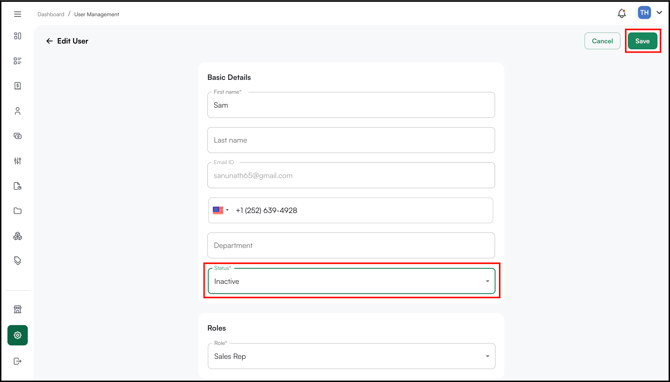This screenshot has height=382, width=670.
Task: Click the Edit User page title
Action: click(x=73, y=41)
